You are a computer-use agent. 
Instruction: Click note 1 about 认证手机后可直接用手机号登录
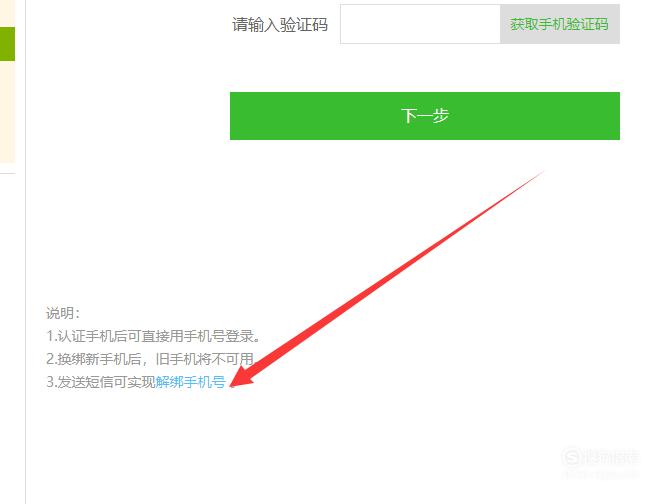[x=153, y=336]
